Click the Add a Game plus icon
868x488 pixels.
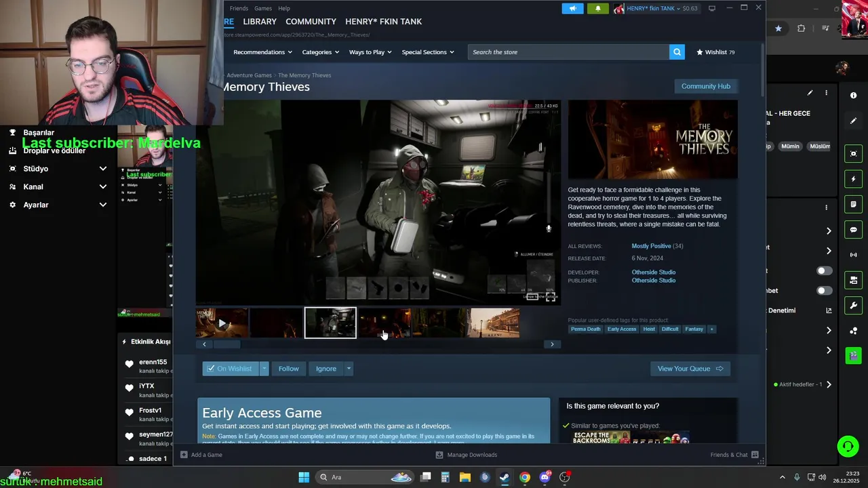(184, 455)
